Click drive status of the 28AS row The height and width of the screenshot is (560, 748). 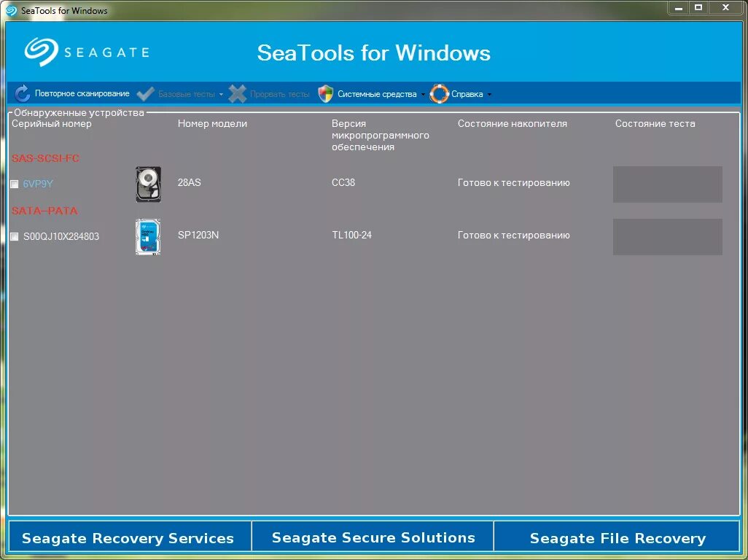(514, 183)
